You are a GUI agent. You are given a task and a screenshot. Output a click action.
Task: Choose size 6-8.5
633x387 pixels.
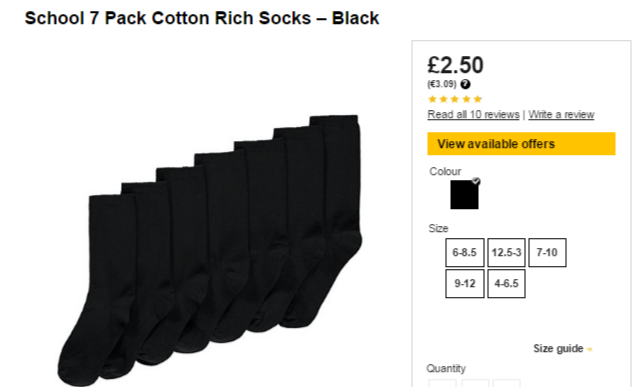[465, 253]
